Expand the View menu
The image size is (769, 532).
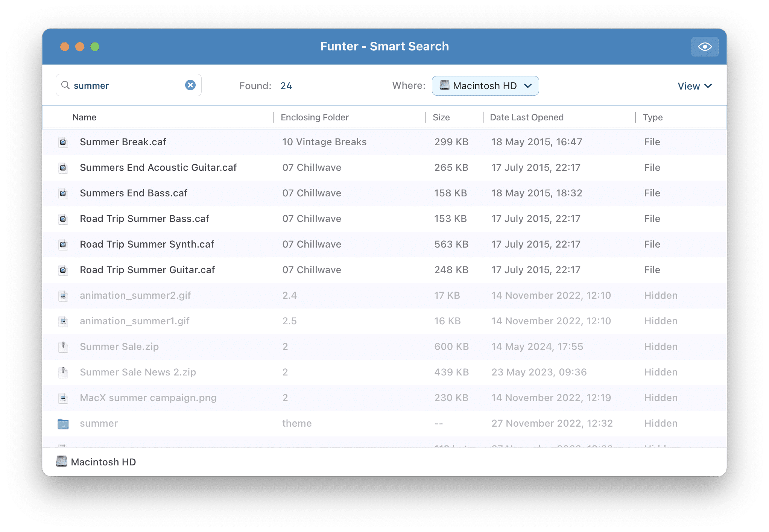click(x=695, y=86)
